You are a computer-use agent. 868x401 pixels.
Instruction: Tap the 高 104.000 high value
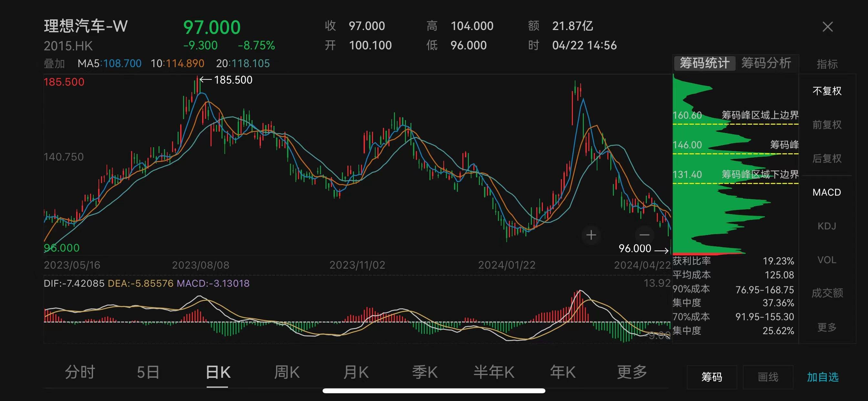point(460,26)
